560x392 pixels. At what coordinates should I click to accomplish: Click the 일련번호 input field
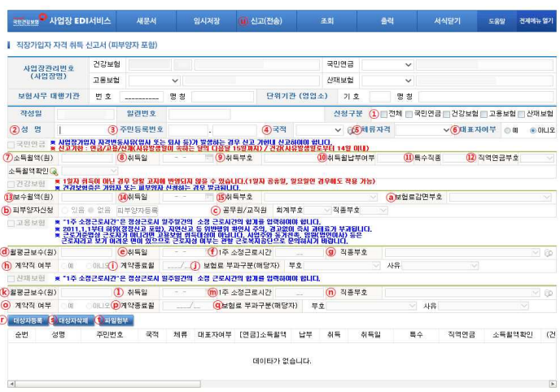199,114
